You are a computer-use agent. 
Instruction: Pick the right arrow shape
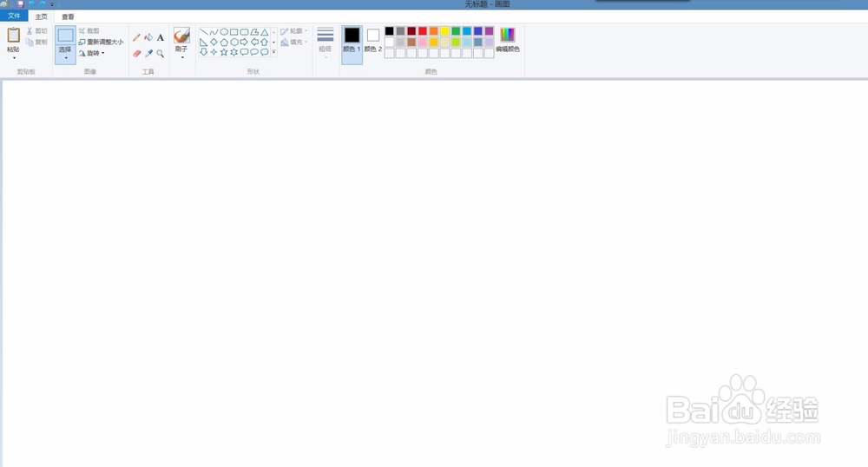point(244,42)
